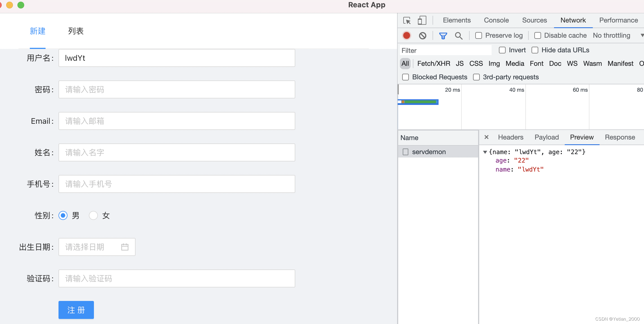Focus the Email input field
Image resolution: width=644 pixels, height=324 pixels.
(177, 121)
